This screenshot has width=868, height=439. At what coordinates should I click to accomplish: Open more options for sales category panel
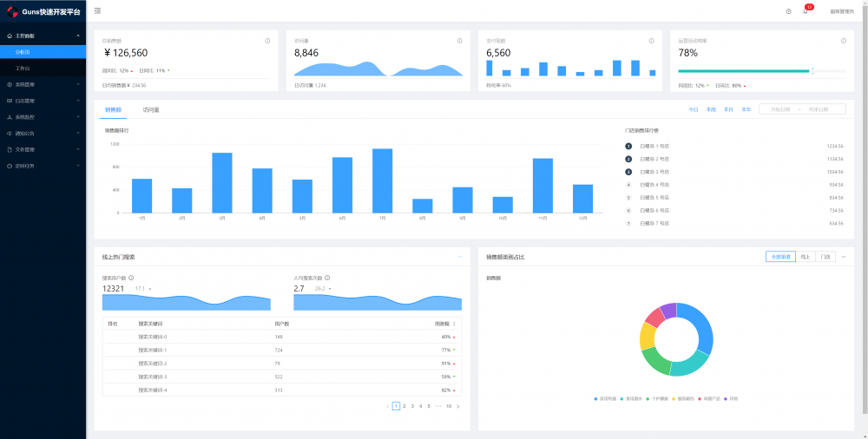(844, 257)
